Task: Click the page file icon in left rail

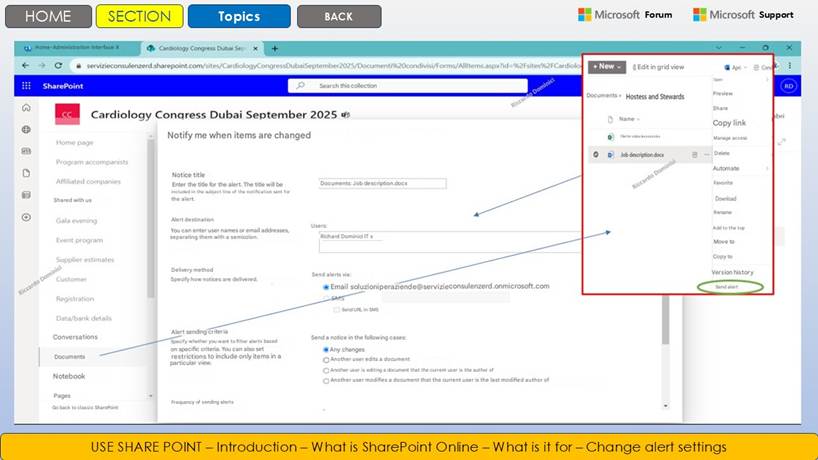Action: pyautogui.click(x=26, y=173)
